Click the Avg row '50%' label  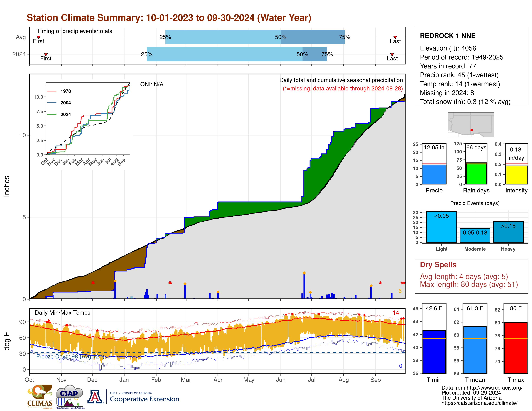(x=281, y=37)
